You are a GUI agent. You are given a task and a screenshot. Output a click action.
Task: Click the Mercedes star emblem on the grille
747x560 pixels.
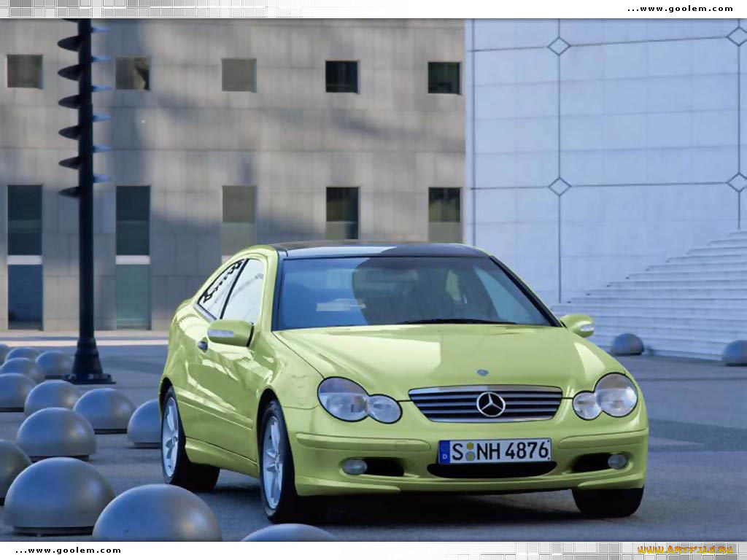pos(489,405)
